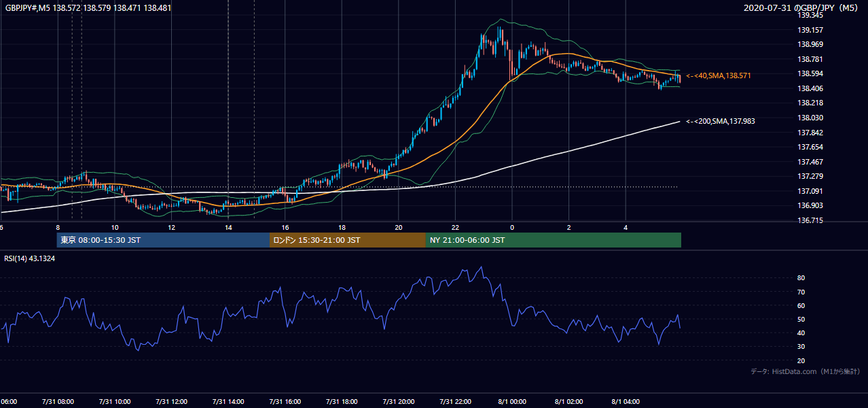Click RSI scale value 50
The height and width of the screenshot is (408, 868).
pyautogui.click(x=801, y=319)
